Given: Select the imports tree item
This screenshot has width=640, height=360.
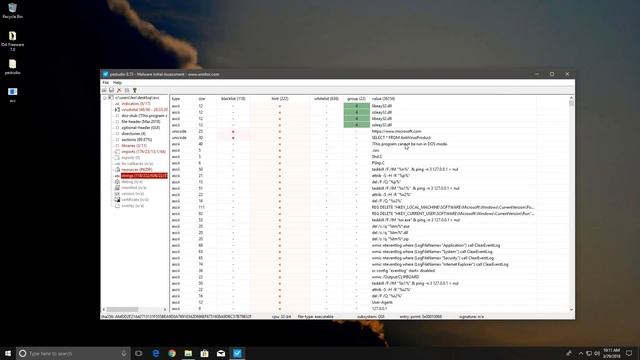Looking at the screenshot, I should [x=144, y=152].
